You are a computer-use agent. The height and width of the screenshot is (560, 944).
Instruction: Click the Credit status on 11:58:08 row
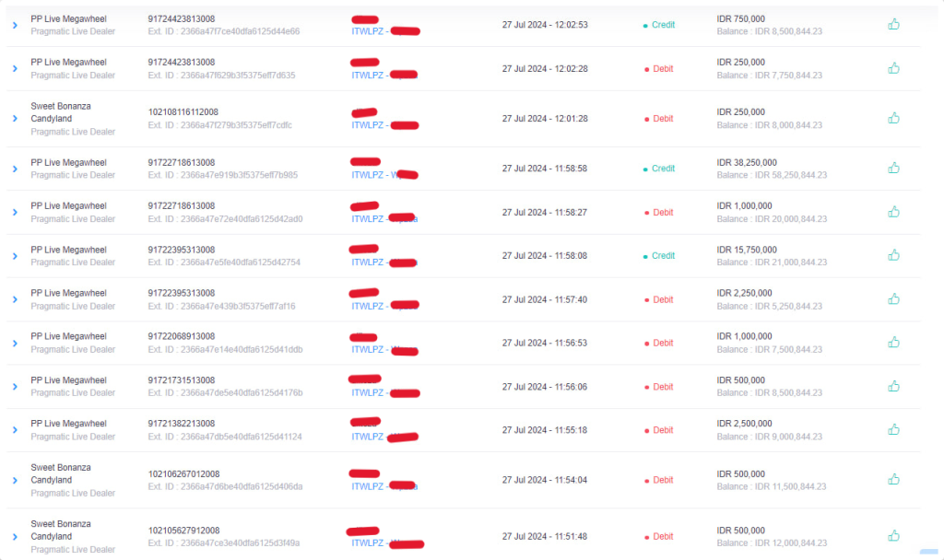click(x=663, y=256)
